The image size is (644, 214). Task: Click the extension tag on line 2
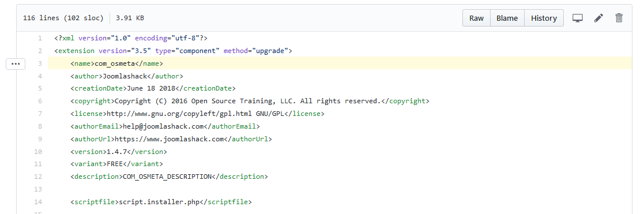[x=174, y=51]
